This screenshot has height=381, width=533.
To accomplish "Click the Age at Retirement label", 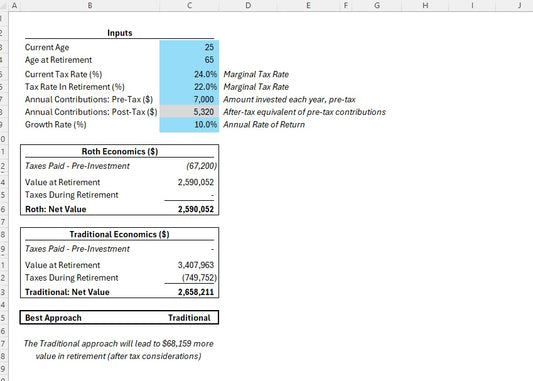I will click(x=58, y=60).
